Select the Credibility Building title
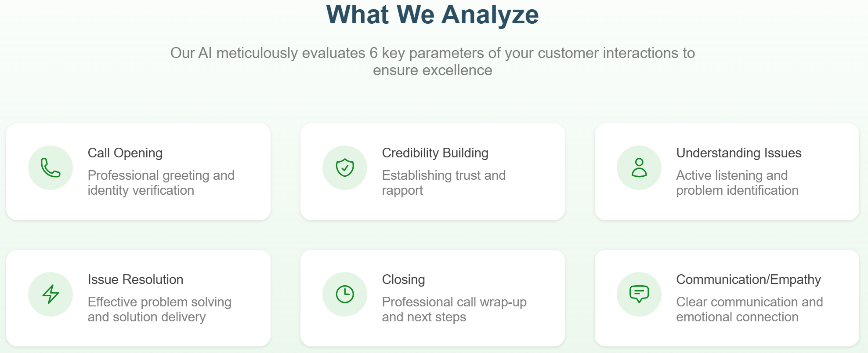This screenshot has width=868, height=353. click(435, 153)
